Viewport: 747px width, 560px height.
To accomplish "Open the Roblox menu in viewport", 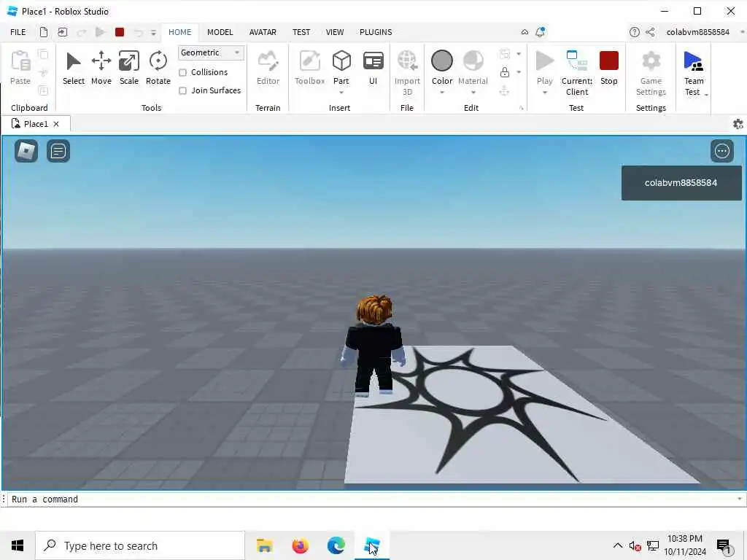I will pos(26,151).
